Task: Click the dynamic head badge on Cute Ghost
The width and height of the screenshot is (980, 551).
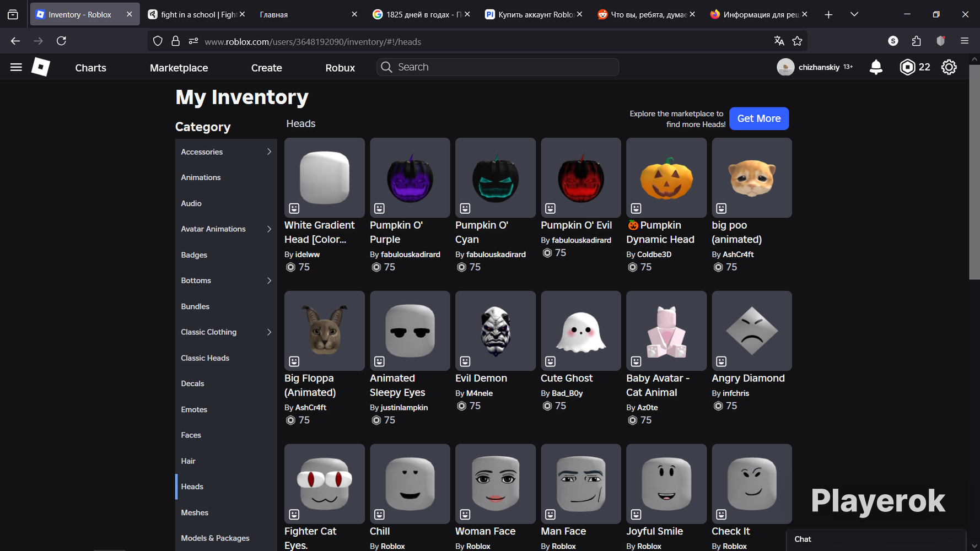Action: (550, 361)
